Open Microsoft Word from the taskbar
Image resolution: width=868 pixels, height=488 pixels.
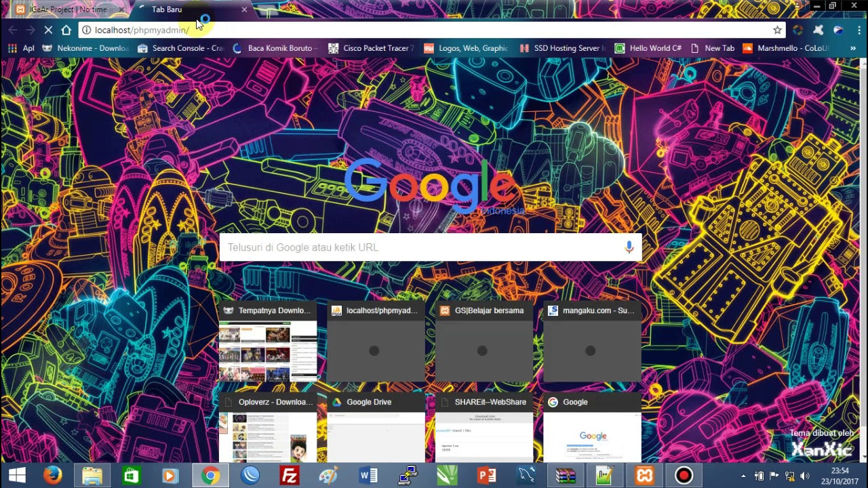[x=368, y=475]
